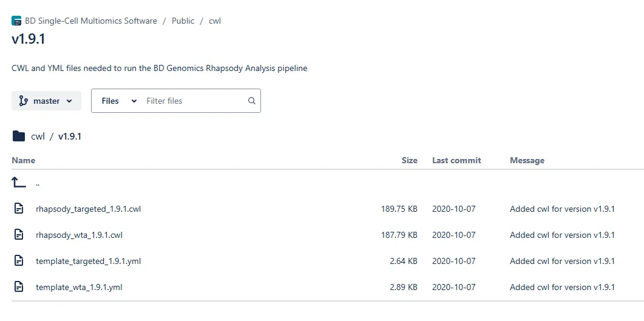Viewport: 644px width, 321px height.
Task: Click the folder icon next to cwl path
Action: (18, 136)
